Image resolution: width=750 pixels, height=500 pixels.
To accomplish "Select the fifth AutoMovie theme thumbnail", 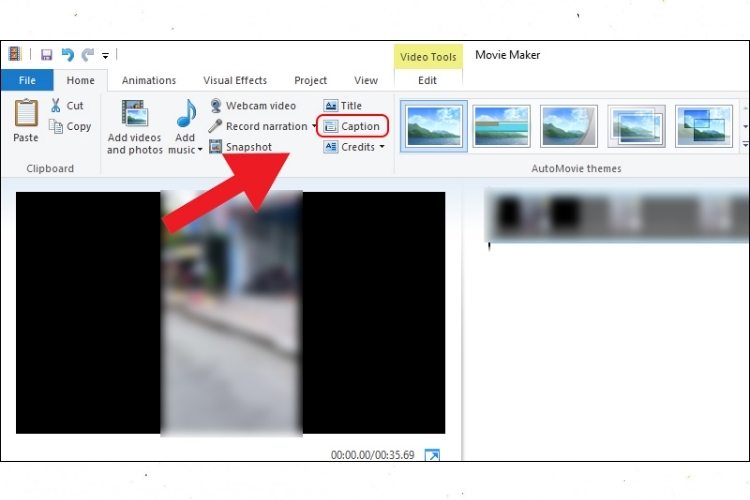I will point(704,126).
